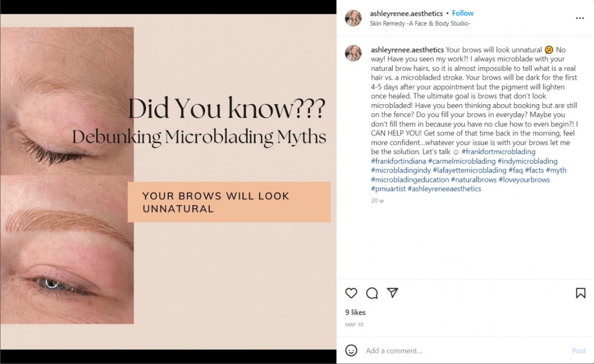Open the three-dot more options menu
Screen dimensions: 594x364
click(580, 18)
